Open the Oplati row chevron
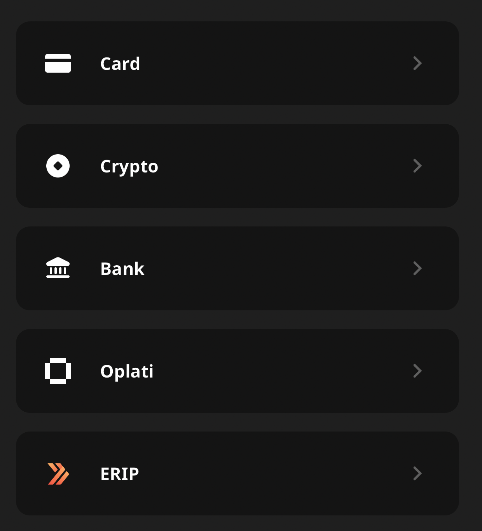The width and height of the screenshot is (482, 531). 417,371
